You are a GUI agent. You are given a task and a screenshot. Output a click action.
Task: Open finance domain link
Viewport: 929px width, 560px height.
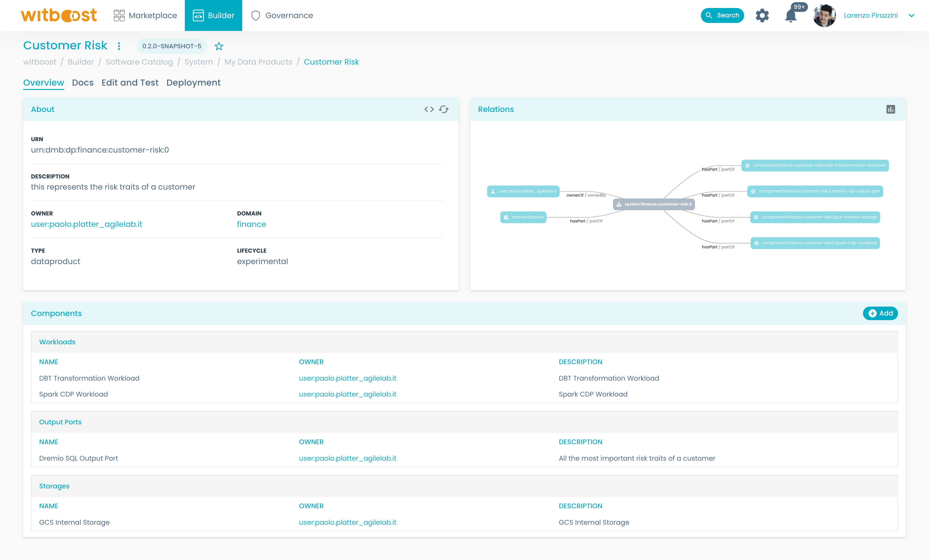pyautogui.click(x=251, y=224)
